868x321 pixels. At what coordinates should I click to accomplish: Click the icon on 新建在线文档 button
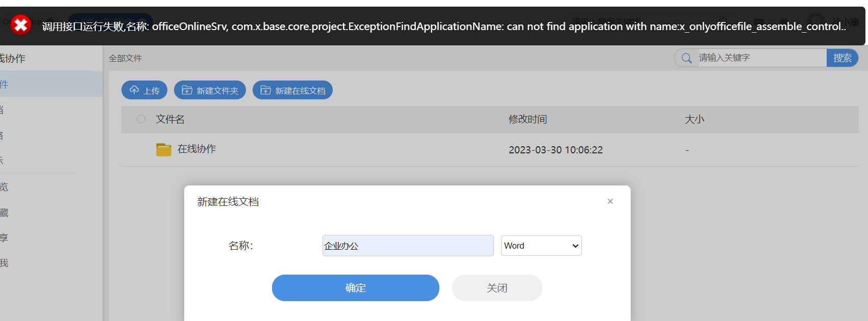[x=265, y=90]
